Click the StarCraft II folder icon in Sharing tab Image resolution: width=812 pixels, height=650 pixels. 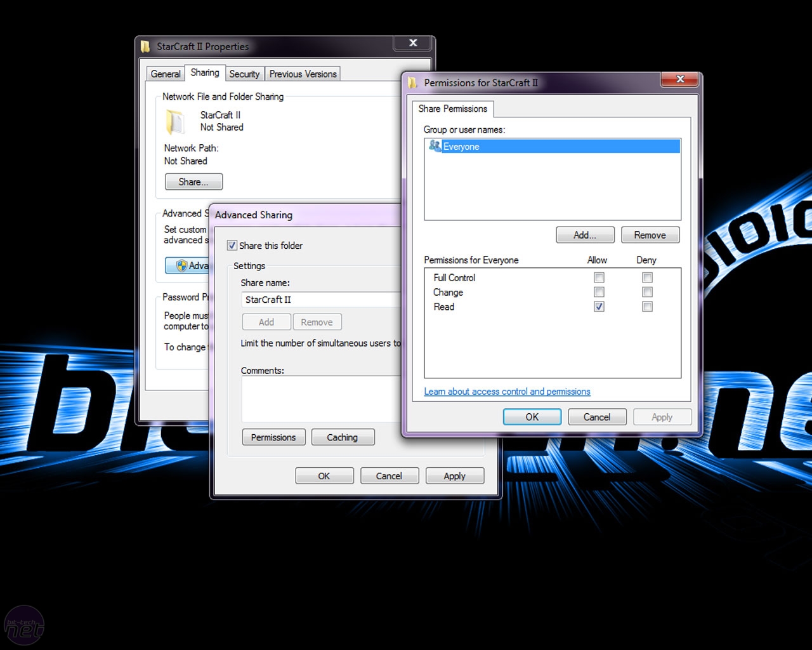(x=176, y=121)
